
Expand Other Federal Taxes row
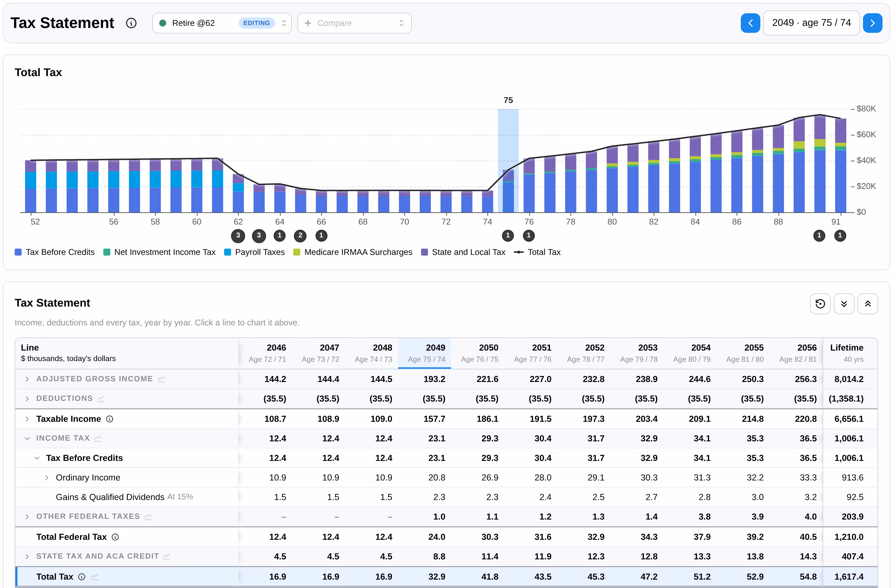[27, 516]
